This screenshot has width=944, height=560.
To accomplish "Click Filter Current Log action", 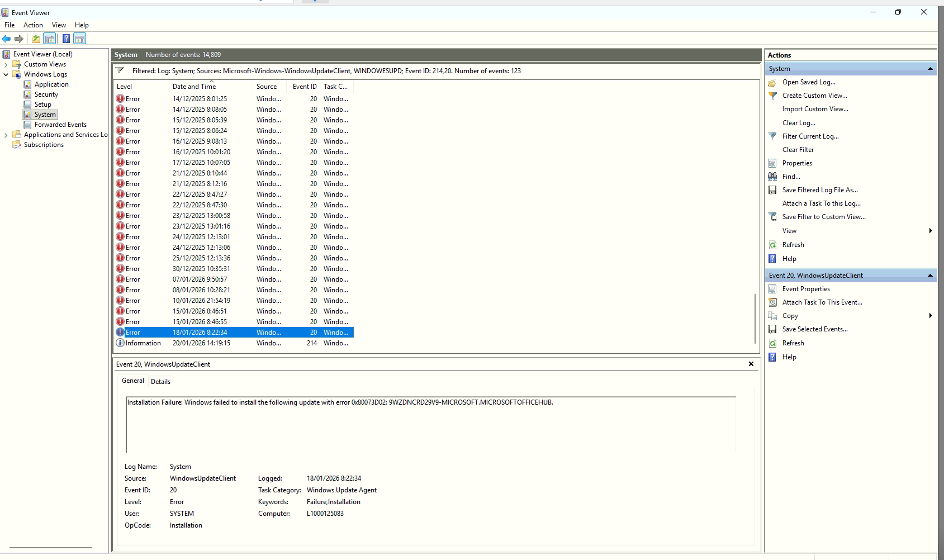I will pyautogui.click(x=810, y=136).
